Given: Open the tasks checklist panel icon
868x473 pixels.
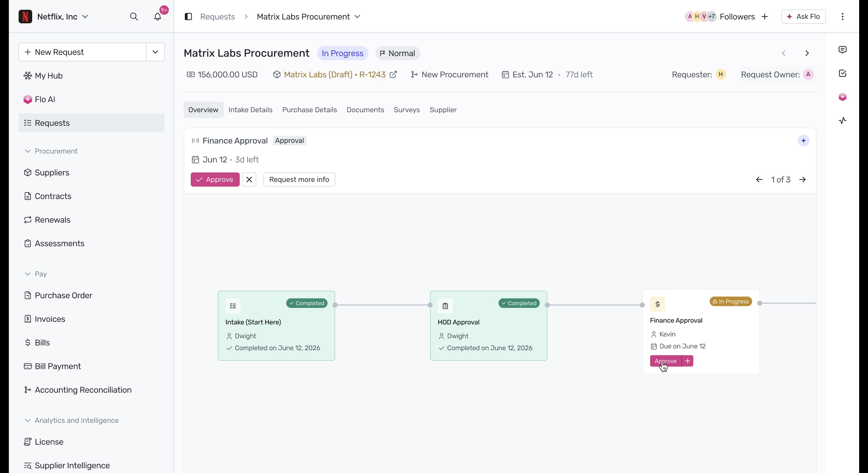Looking at the screenshot, I should point(842,74).
